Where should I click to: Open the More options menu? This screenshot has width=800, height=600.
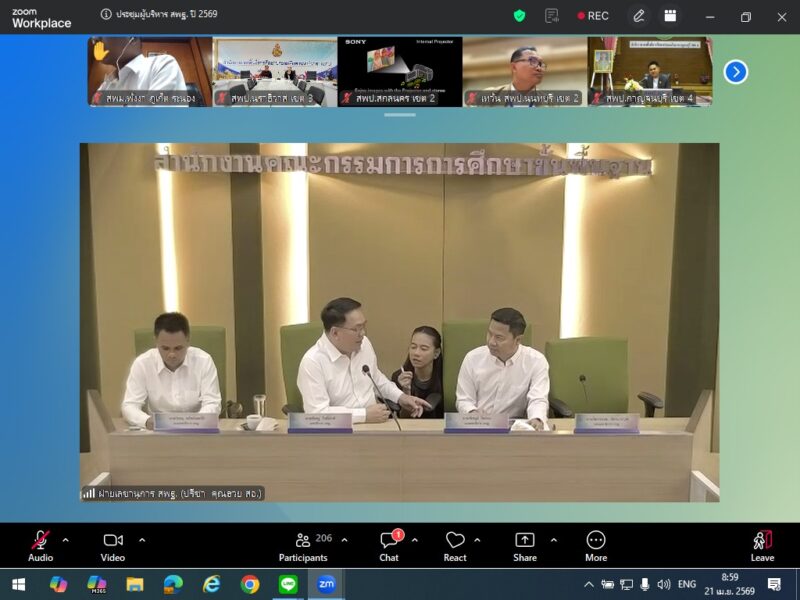[x=596, y=545]
